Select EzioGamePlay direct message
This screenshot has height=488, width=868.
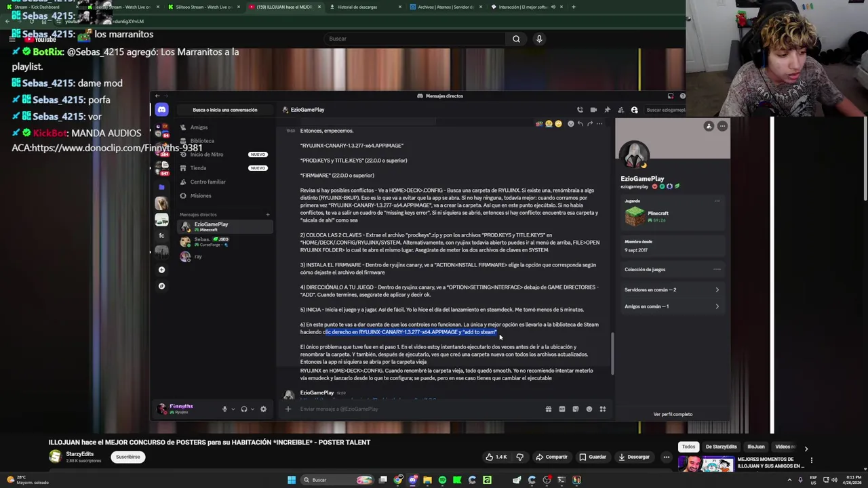(x=226, y=226)
